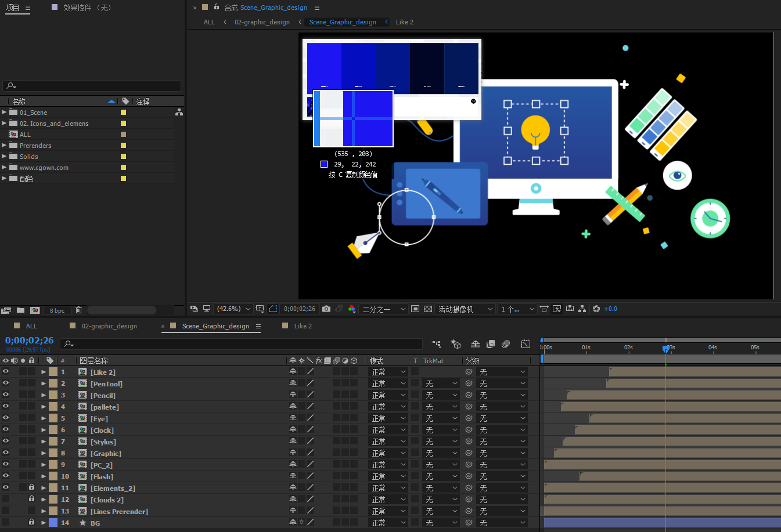Click the always preview this view icon
Viewport: 781px width, 532px height.
click(x=194, y=309)
